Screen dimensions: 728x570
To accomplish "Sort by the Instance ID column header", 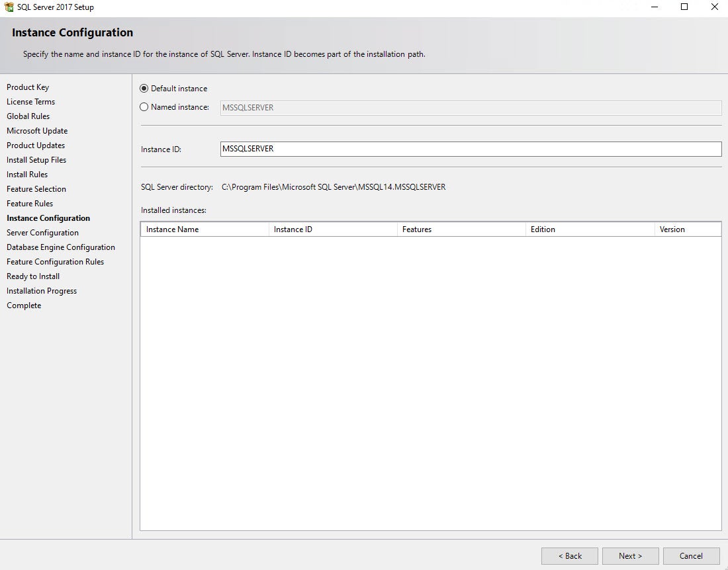I will tap(333, 229).
